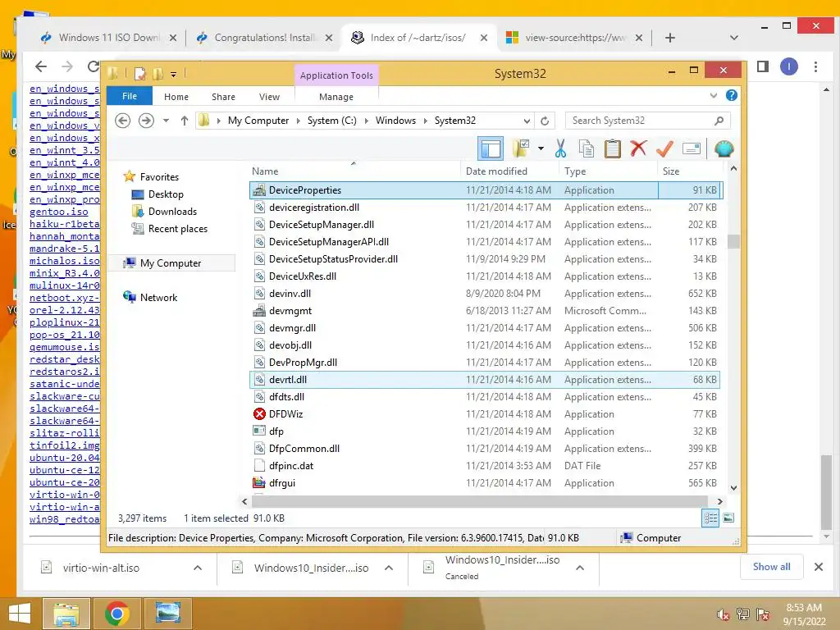Expand the arrow after My Computer breadcrumb

[299, 121]
